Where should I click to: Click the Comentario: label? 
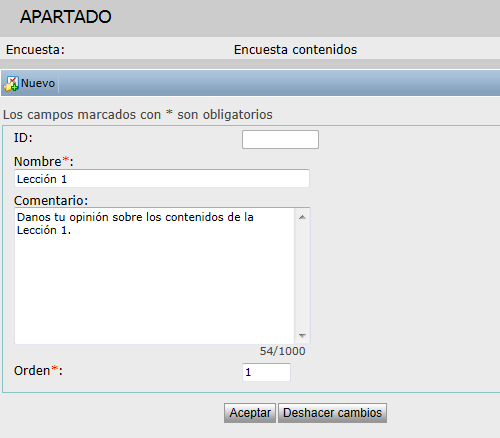[51, 201]
